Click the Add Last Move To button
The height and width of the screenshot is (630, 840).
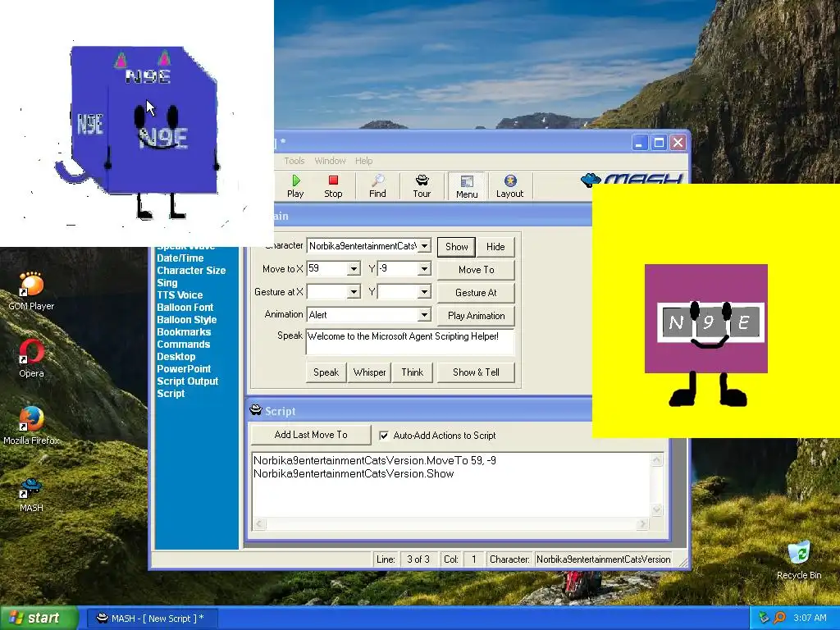click(311, 435)
